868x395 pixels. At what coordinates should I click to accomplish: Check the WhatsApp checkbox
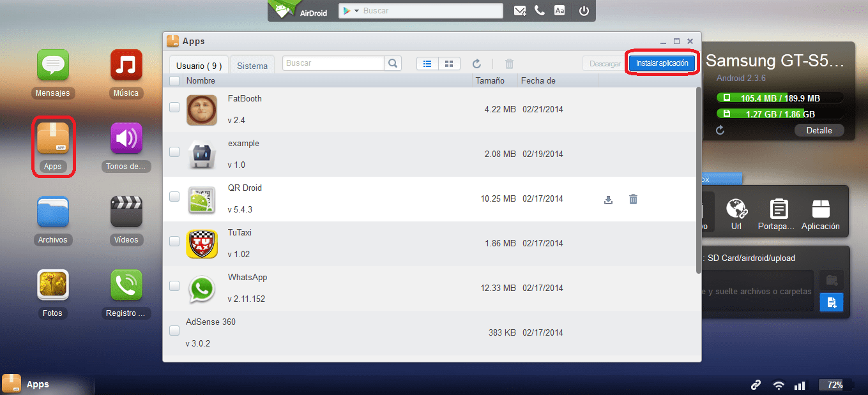coord(174,286)
